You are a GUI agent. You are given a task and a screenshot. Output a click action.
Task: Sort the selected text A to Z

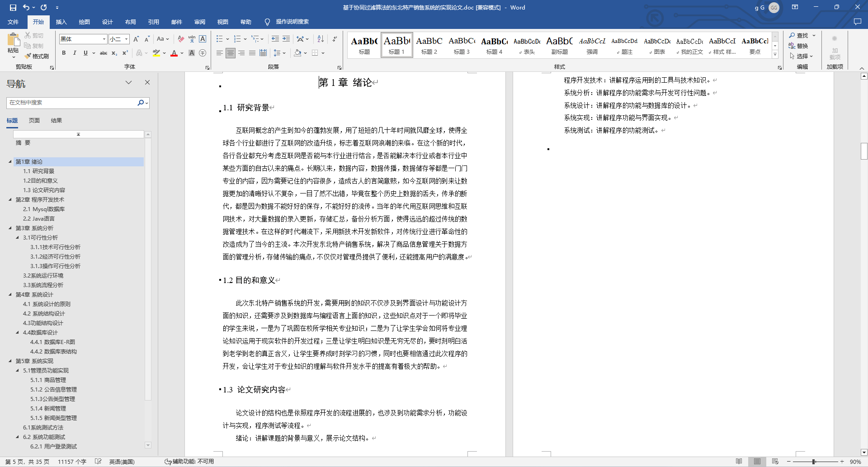(321, 39)
